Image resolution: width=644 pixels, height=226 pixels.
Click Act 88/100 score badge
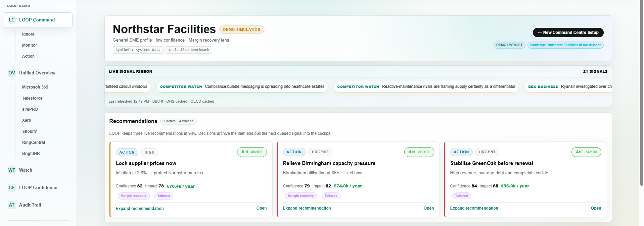click(x=252, y=152)
